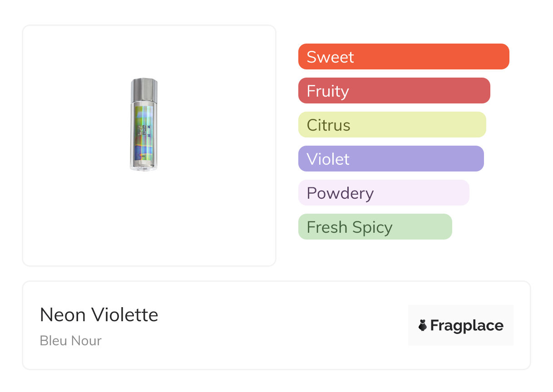Click the silver cap of the perfume bottle
The height and width of the screenshot is (392, 553).
coord(144,89)
